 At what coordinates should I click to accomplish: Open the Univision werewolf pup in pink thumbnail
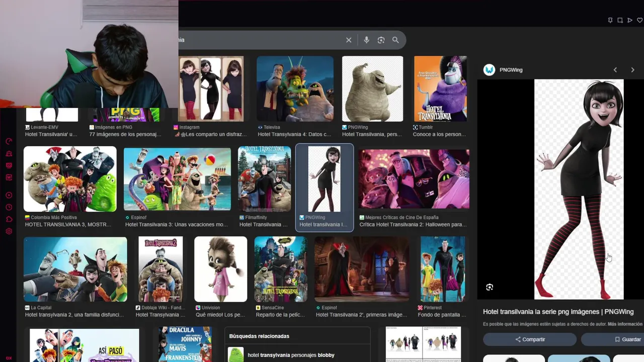(220, 269)
